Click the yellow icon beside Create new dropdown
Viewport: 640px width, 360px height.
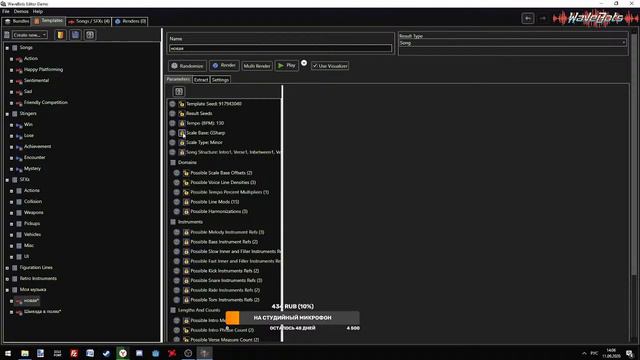pos(60,35)
